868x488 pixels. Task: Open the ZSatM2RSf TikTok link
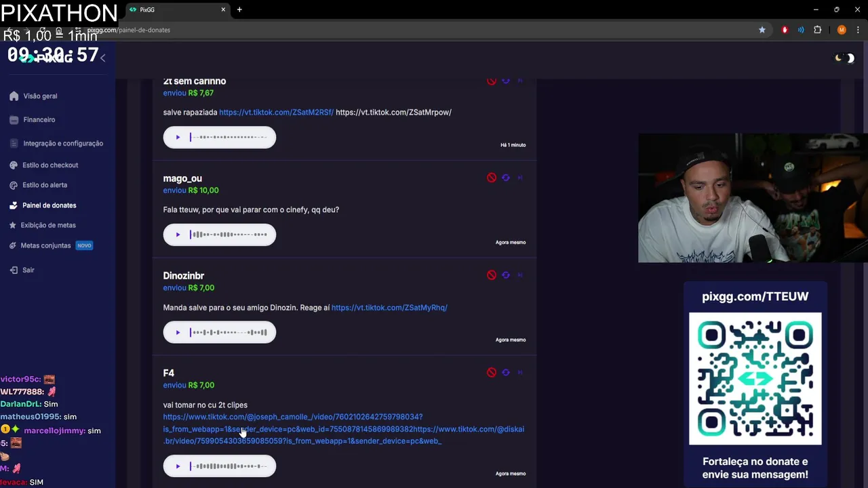(x=276, y=113)
